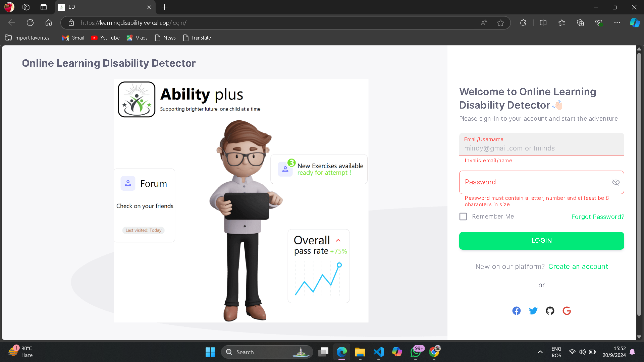
Task: Click the password visibility toggle eye icon
Action: click(615, 182)
